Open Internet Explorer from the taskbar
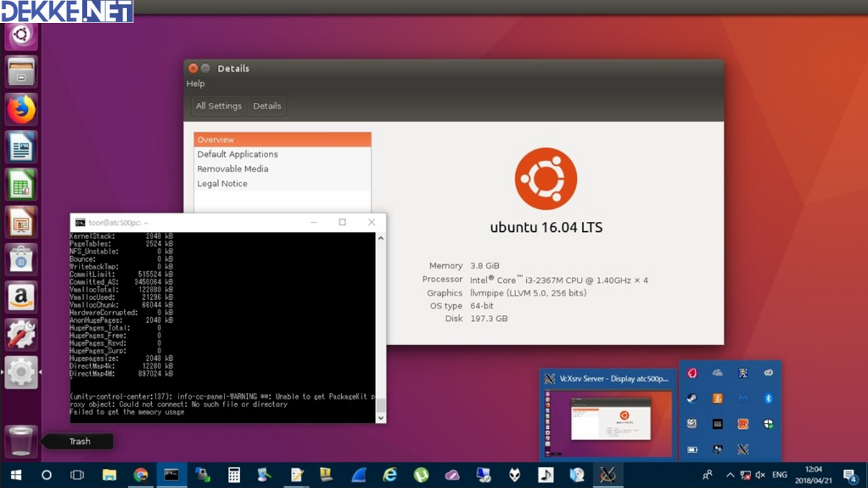This screenshot has height=488, width=868. [390, 475]
